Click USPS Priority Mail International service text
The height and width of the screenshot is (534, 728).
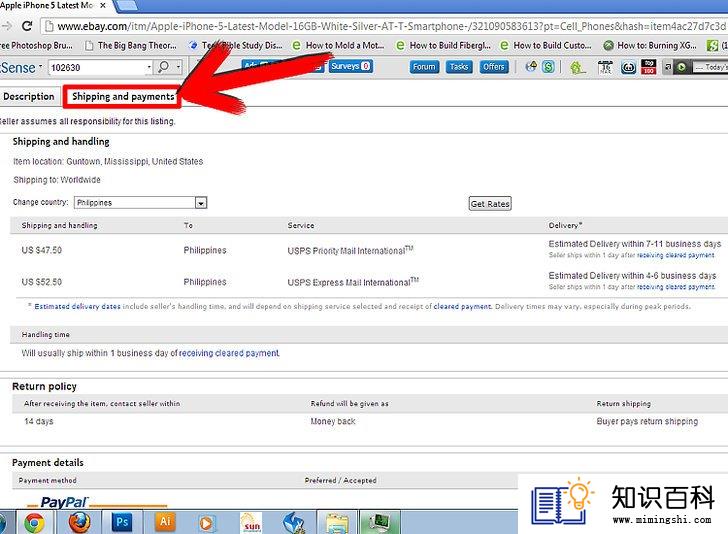pyautogui.click(x=350, y=250)
